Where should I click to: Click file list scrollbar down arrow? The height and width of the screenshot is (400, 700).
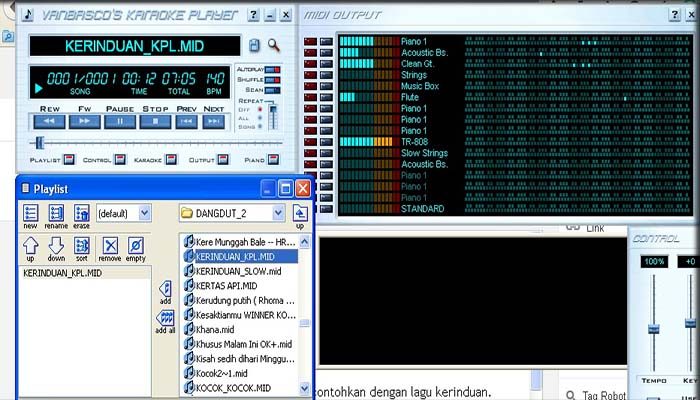pyautogui.click(x=304, y=388)
